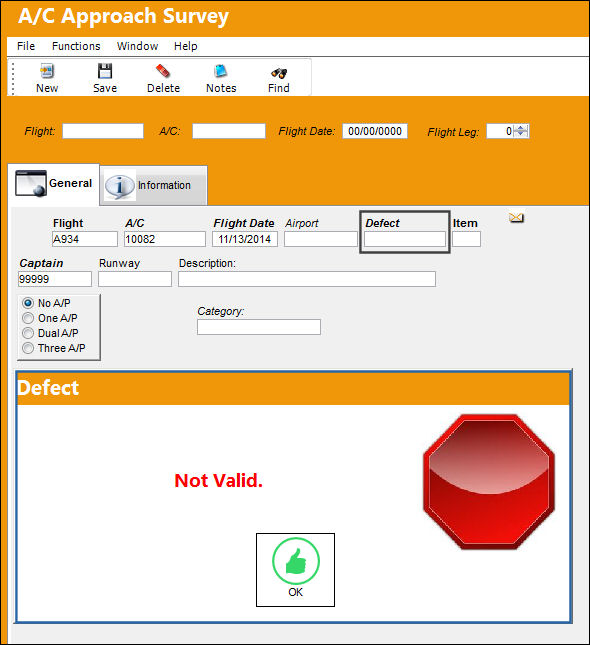The image size is (590, 645).
Task: Increase Flight Leg with up arrow
Action: point(521,128)
